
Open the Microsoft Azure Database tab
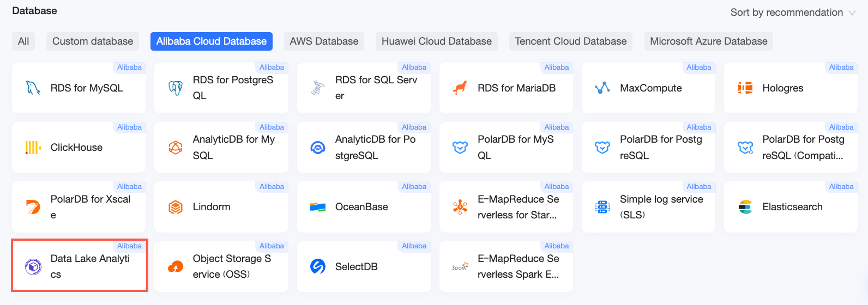709,41
